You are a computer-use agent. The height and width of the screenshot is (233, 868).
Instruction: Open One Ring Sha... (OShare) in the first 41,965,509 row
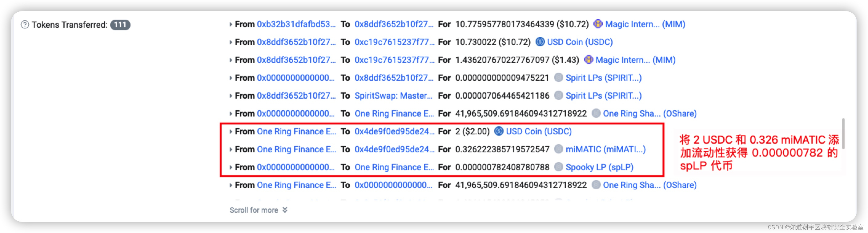point(650,114)
